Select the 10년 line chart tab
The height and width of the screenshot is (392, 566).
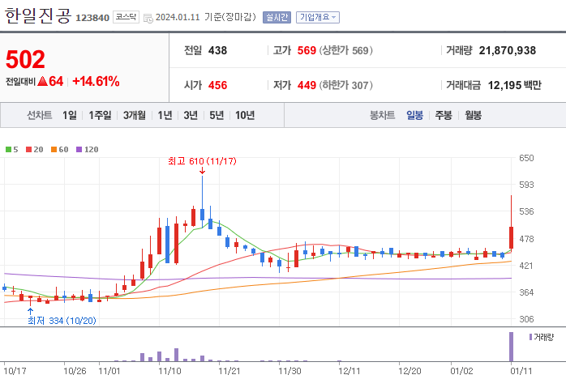[245, 115]
